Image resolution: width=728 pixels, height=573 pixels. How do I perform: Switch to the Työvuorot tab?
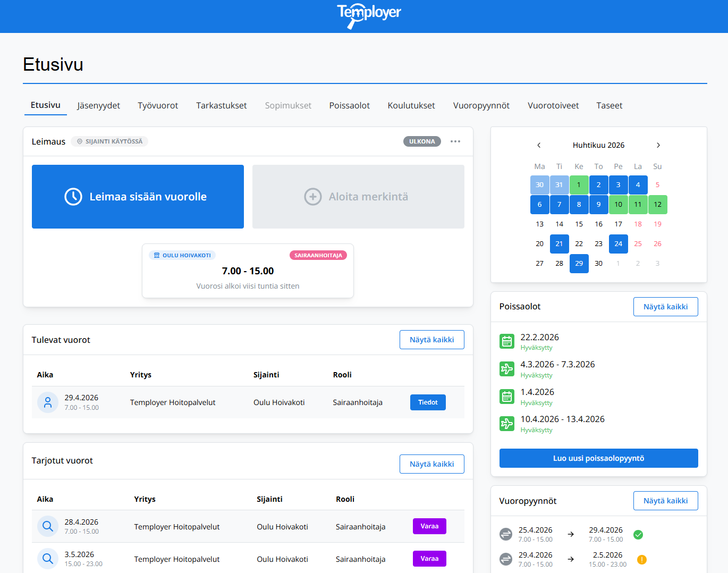pyautogui.click(x=158, y=105)
